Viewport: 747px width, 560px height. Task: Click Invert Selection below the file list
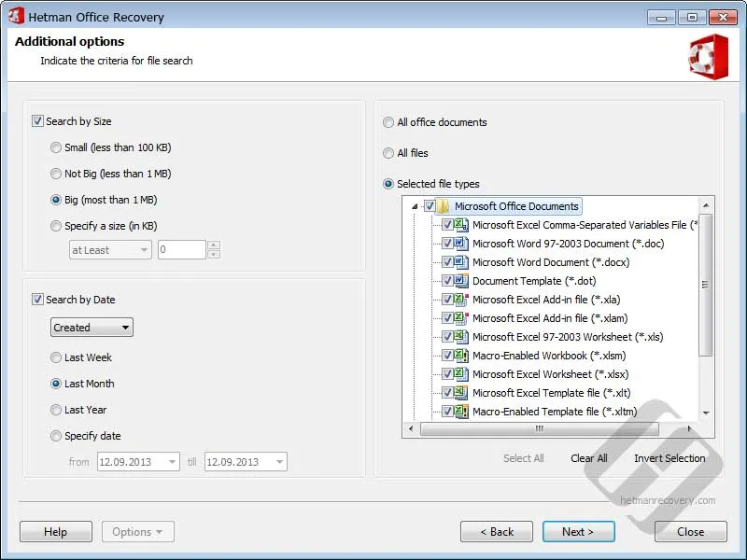pyautogui.click(x=671, y=458)
